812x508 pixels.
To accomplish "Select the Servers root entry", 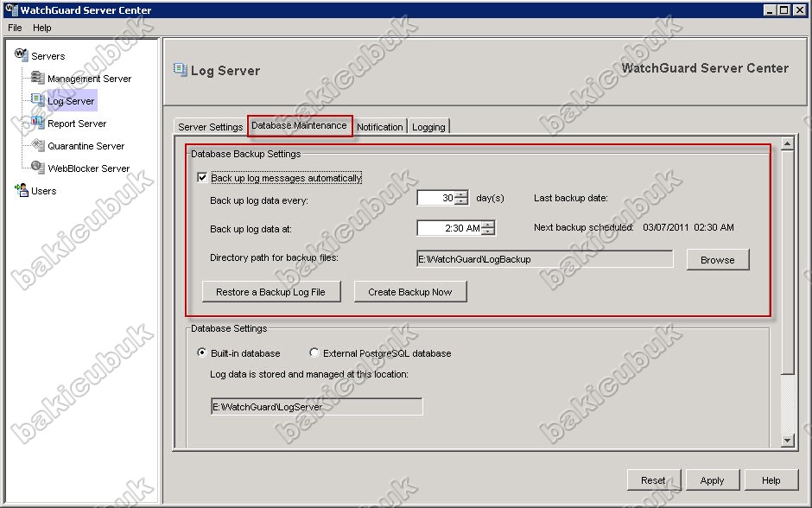I will pyautogui.click(x=48, y=56).
